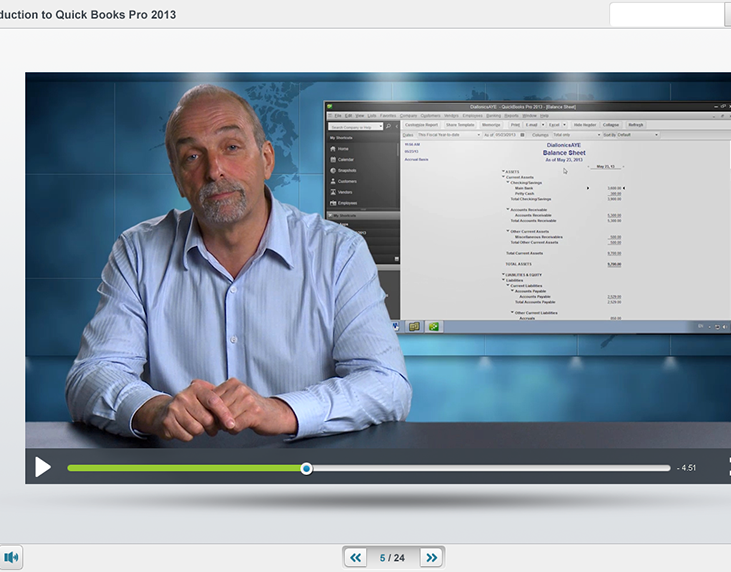Click TOTAL ASSETS row label
This screenshot has height=572, width=731.
[518, 264]
